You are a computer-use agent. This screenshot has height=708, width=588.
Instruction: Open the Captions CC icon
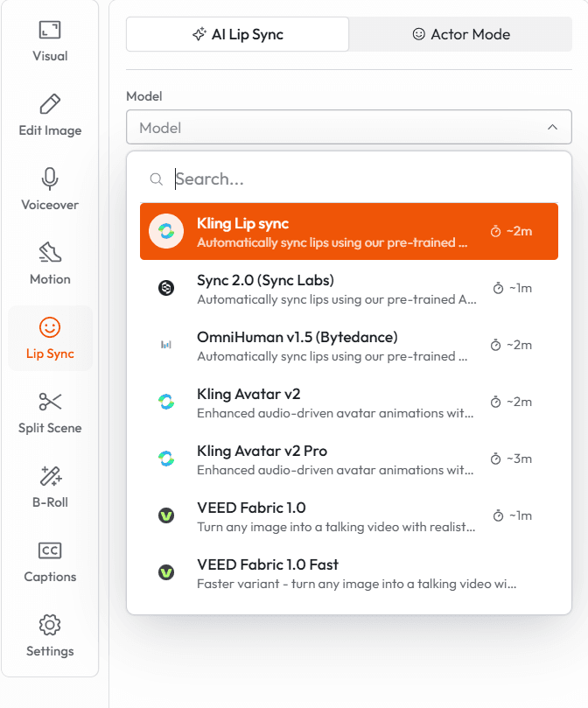50,550
